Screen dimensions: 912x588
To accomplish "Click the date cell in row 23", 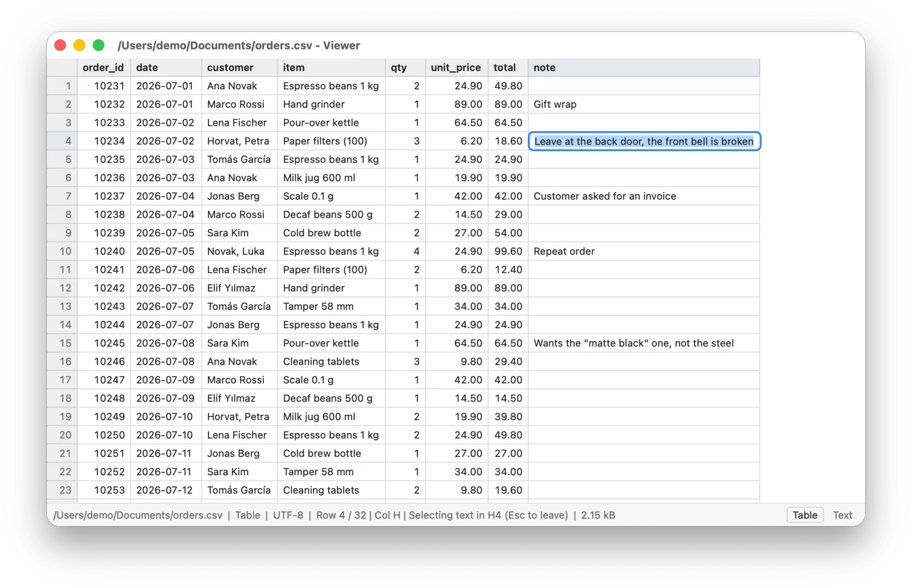I will click(166, 490).
